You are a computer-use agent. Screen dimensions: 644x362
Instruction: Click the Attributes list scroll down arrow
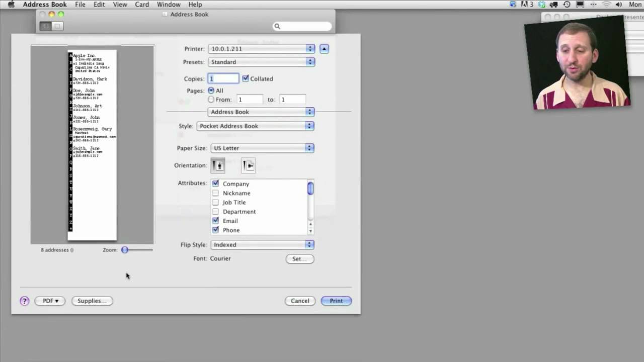(x=310, y=231)
